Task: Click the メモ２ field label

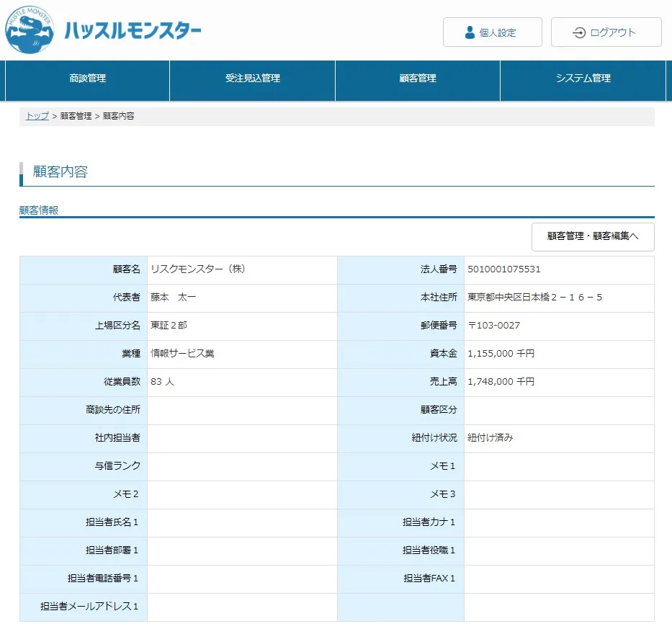Action: [x=126, y=494]
